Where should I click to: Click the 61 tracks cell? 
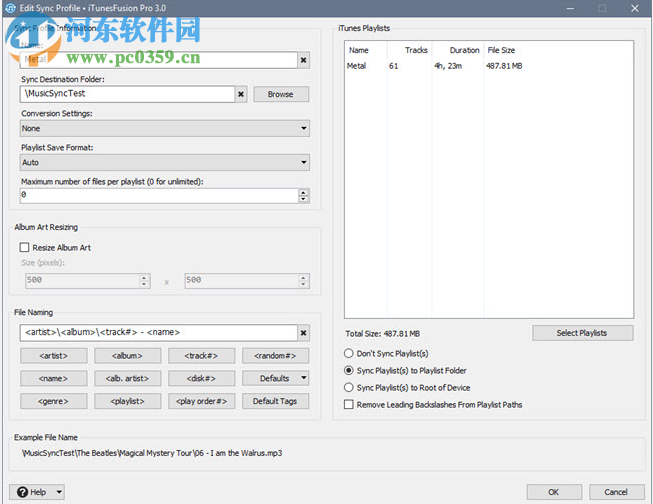point(394,66)
